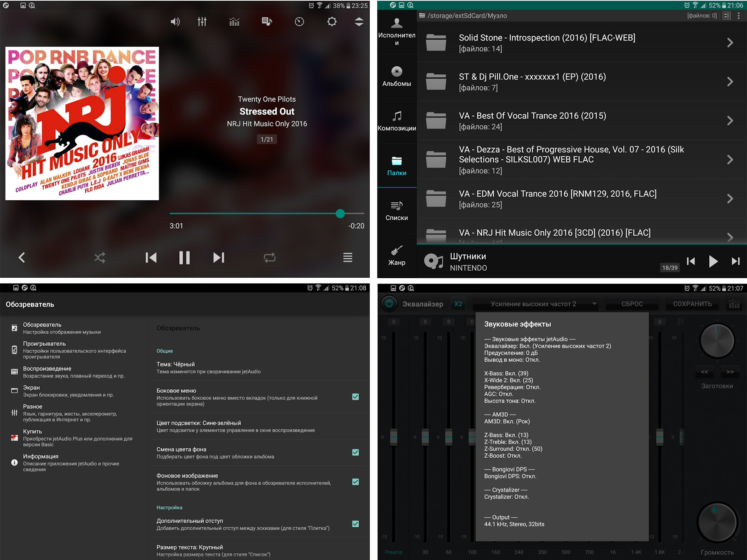Toggle the X2 equalizer mode button
Viewport: 747px width, 560px height.
[458, 304]
